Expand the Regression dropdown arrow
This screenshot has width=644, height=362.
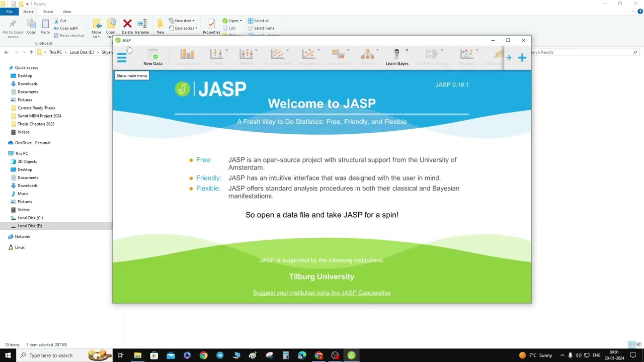point(318,51)
